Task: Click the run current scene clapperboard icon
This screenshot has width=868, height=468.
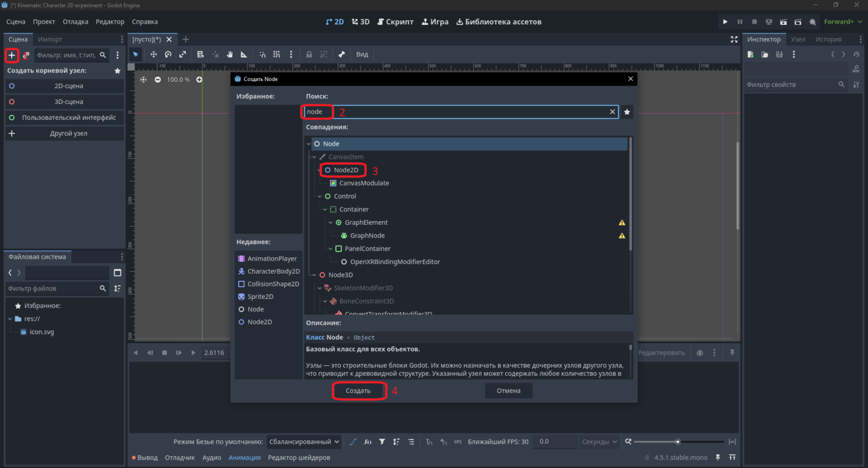Action: 783,21
